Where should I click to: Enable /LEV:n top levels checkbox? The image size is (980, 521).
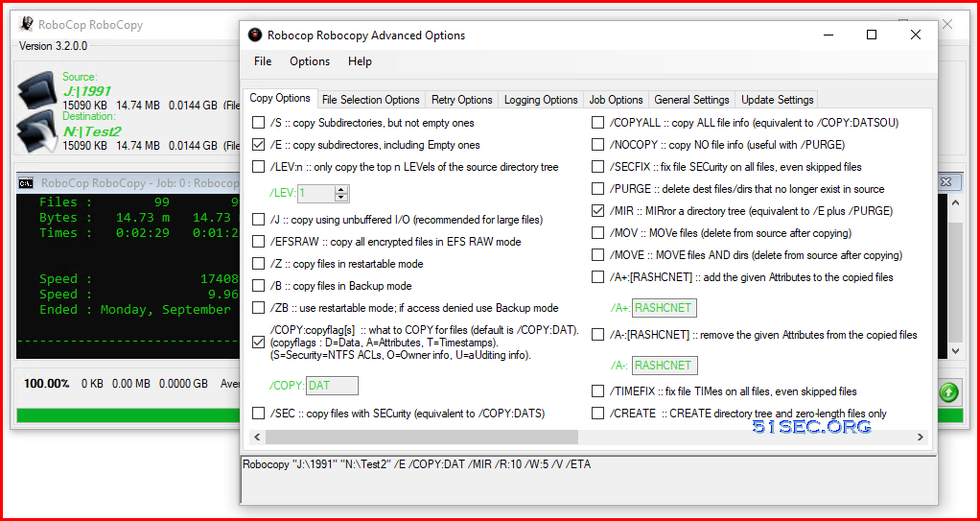click(x=258, y=167)
